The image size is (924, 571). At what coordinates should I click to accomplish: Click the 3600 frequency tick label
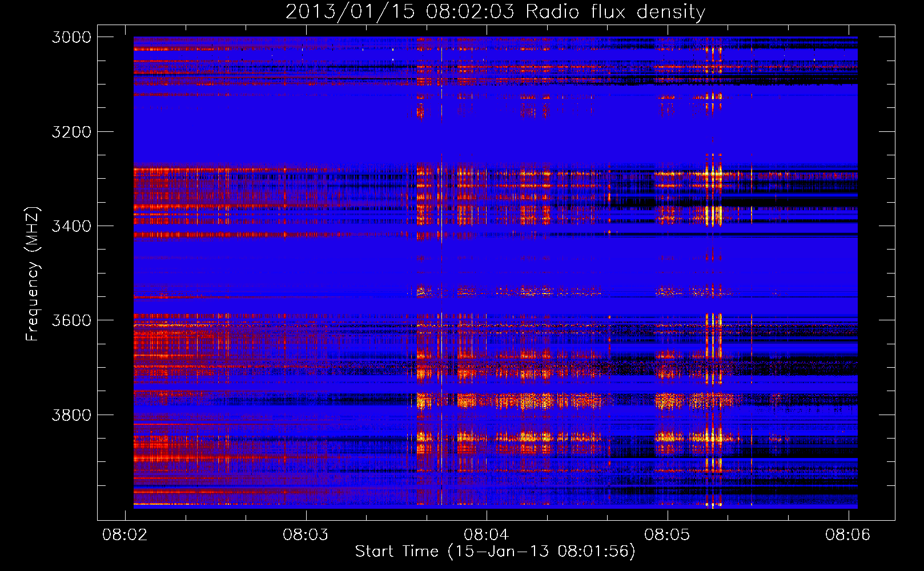pyautogui.click(x=71, y=320)
